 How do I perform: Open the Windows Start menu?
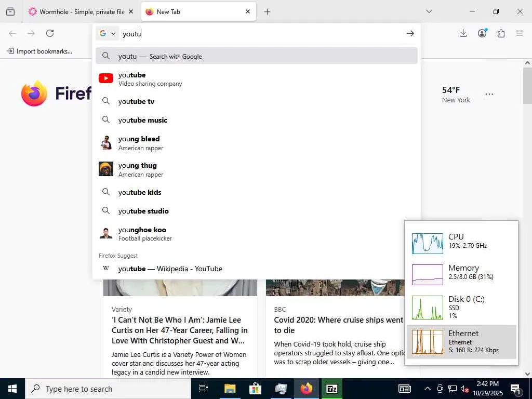click(x=12, y=389)
